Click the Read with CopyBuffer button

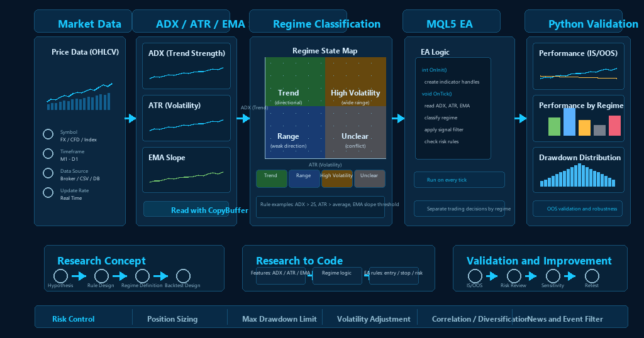pos(186,209)
